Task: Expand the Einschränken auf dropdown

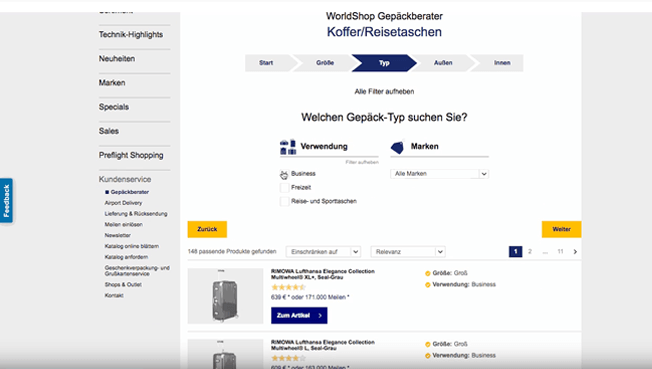Action: (323, 252)
